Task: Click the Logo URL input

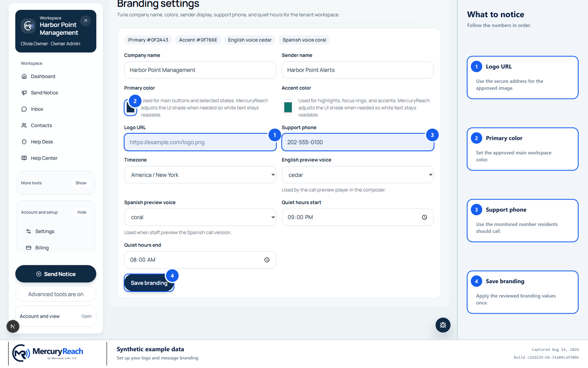Action: (x=200, y=142)
